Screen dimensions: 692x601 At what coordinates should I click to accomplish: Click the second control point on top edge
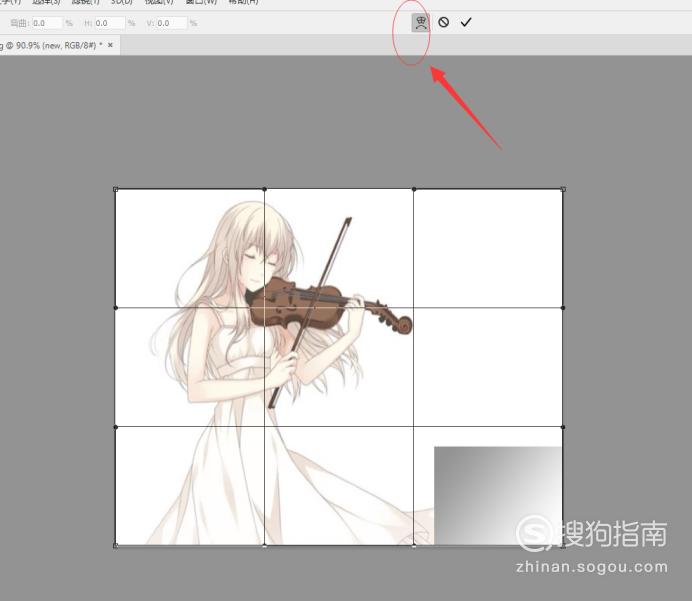pyautogui.click(x=414, y=189)
